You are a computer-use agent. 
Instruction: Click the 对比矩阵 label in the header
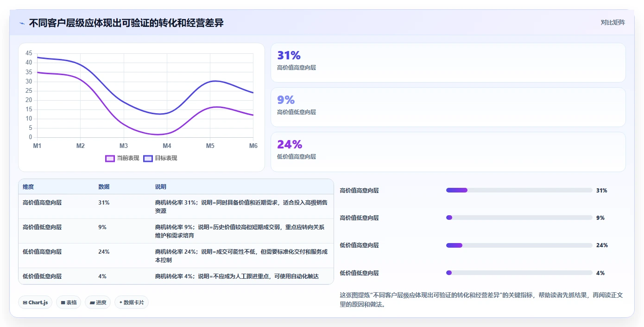[612, 22]
